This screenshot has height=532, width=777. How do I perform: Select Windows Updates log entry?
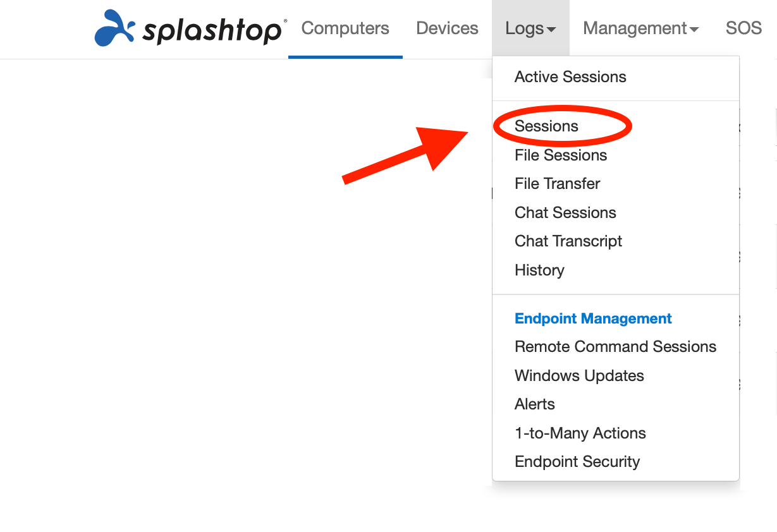point(579,376)
